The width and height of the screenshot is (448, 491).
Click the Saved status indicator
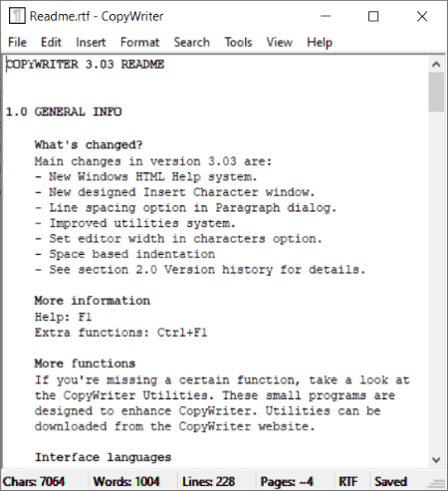click(390, 481)
